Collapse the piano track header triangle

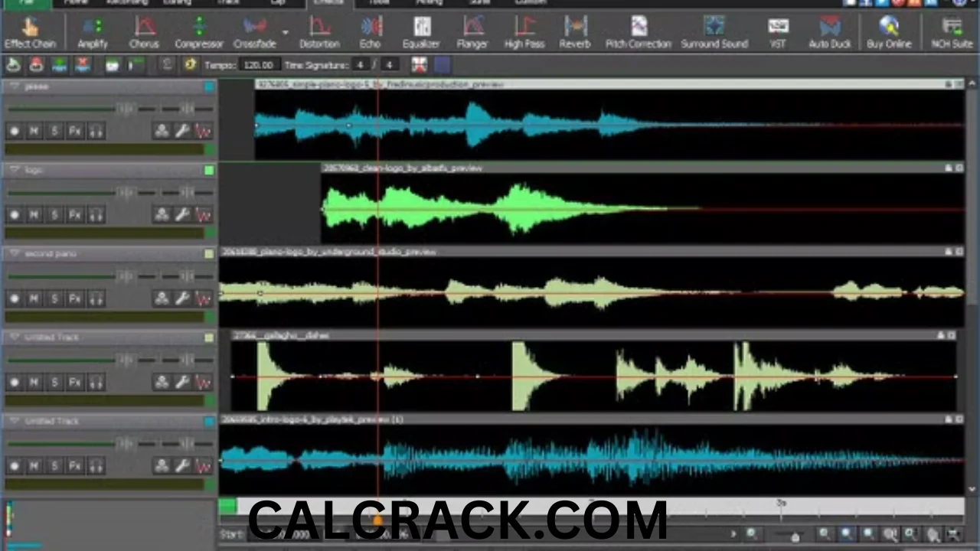tap(14, 86)
